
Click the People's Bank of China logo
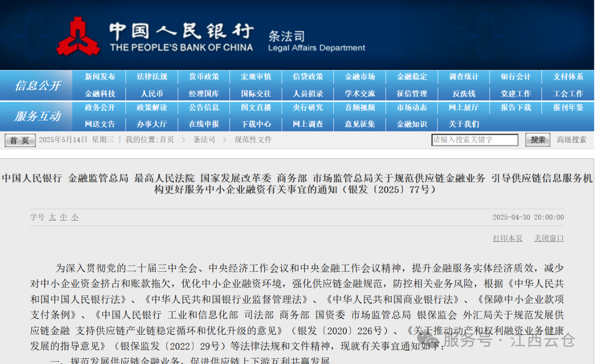coord(78,35)
